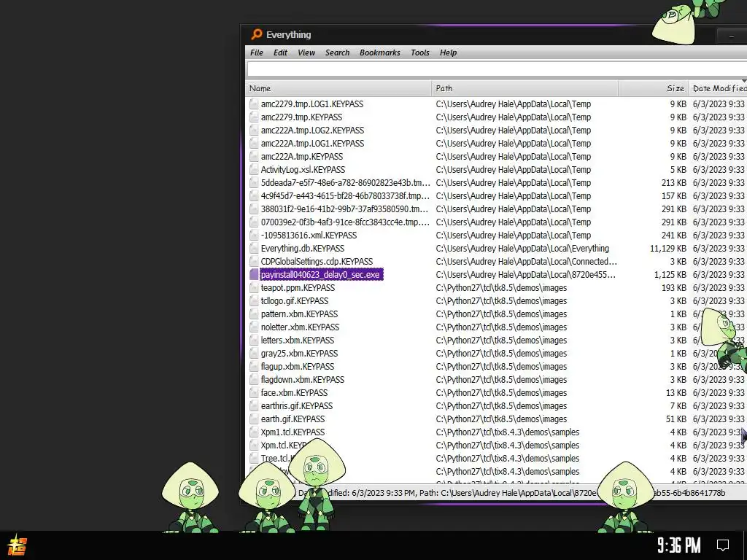Click the 193 KB size value

pyautogui.click(x=674, y=287)
